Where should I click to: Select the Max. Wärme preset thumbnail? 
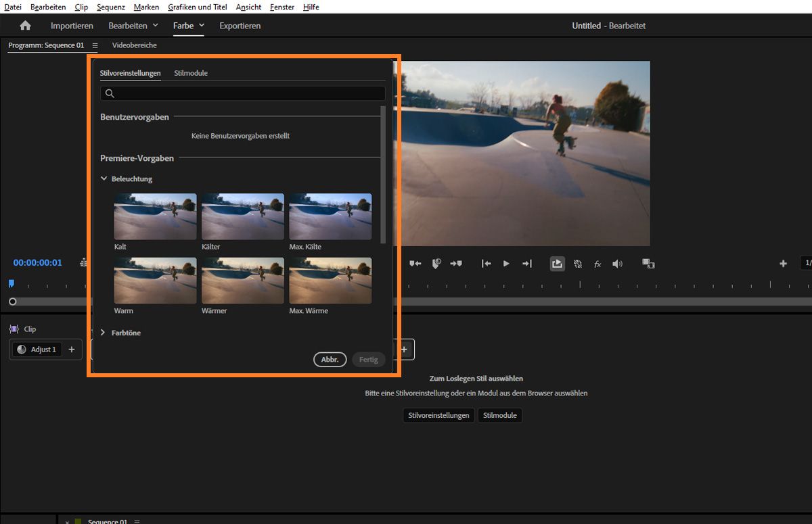click(x=330, y=281)
